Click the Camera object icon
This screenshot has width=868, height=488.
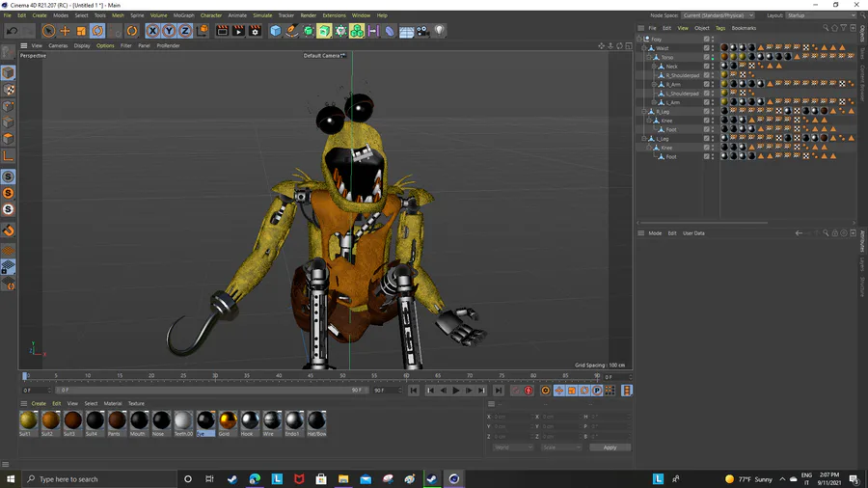coord(422,31)
